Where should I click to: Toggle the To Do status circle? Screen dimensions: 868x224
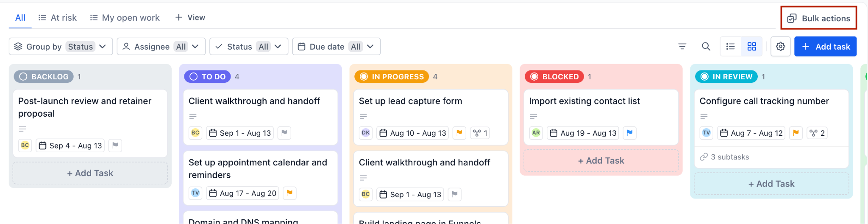pyautogui.click(x=194, y=77)
